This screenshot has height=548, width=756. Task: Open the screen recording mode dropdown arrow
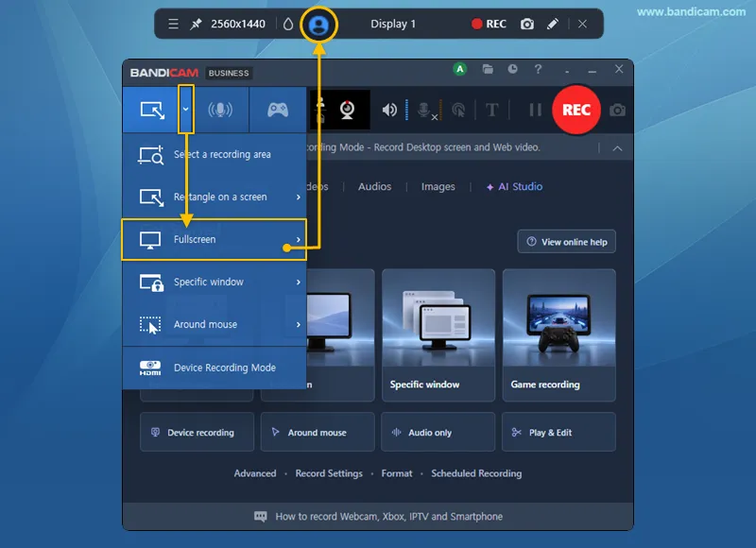[x=185, y=110]
